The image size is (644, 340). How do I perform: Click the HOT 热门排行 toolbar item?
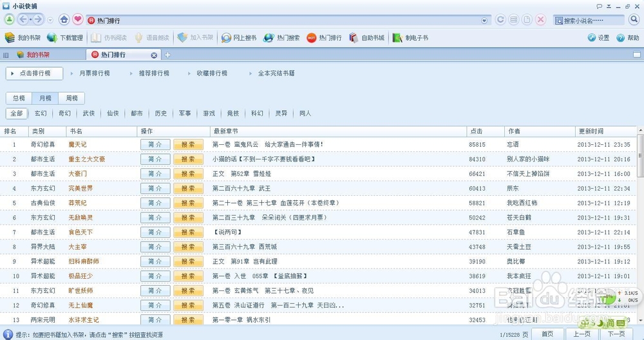coord(324,38)
